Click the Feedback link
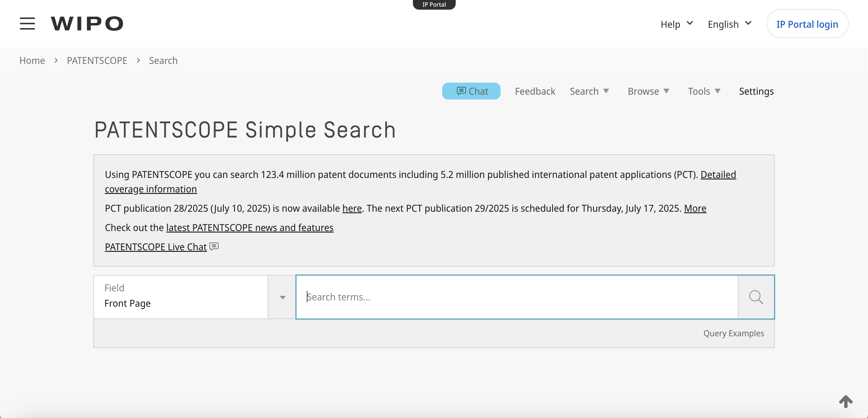868x418 pixels. click(535, 91)
